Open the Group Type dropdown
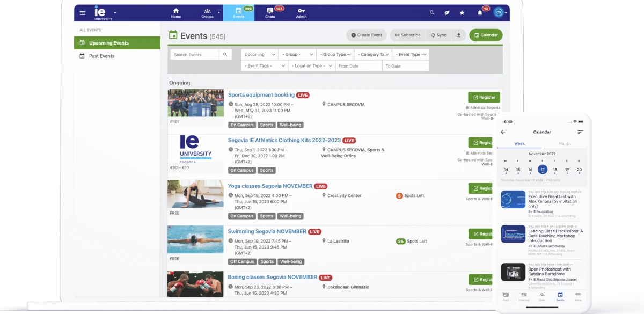The image size is (644, 314). (x=336, y=55)
